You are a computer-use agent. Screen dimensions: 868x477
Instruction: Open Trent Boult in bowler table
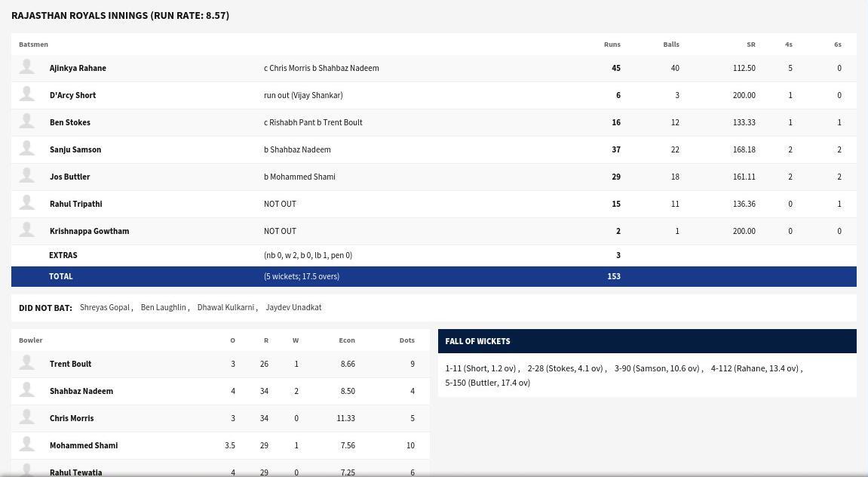pos(70,364)
